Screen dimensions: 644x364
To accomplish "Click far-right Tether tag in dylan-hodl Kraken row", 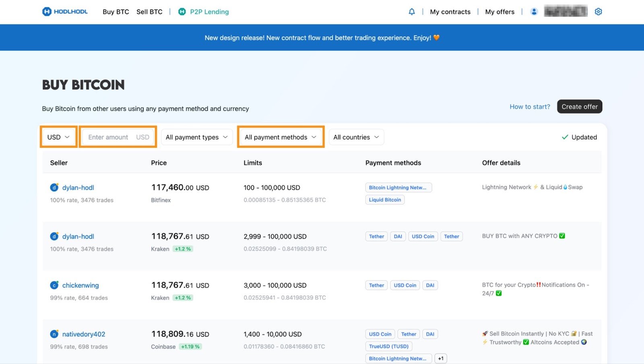I will coord(451,236).
